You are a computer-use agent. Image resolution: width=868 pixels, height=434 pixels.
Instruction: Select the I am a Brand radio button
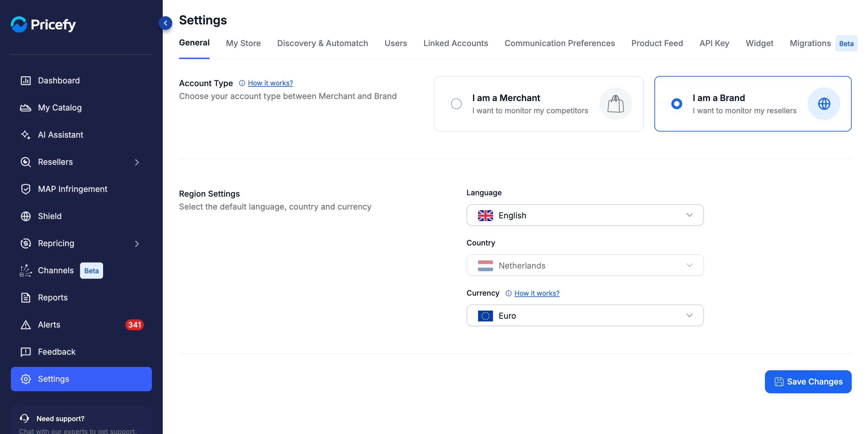click(x=677, y=104)
